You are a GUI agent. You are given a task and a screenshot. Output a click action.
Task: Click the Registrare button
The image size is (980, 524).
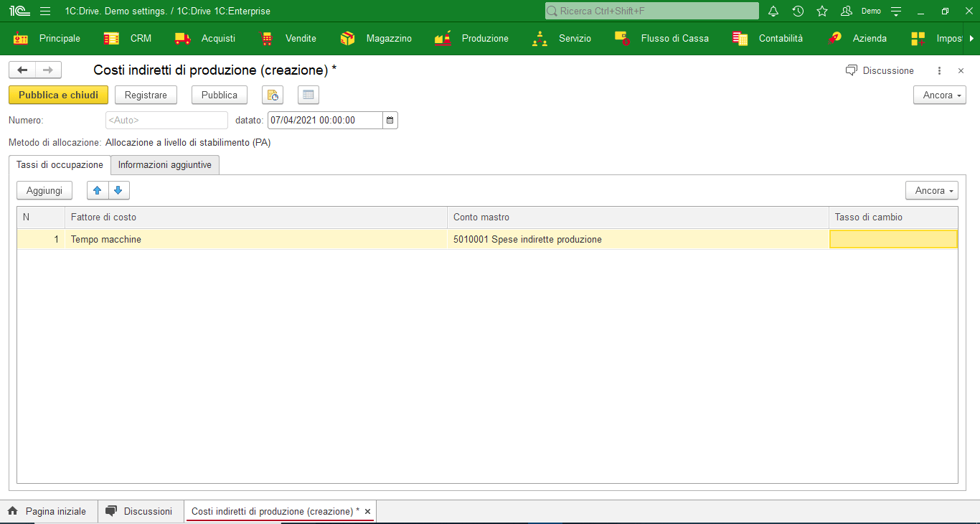pyautogui.click(x=146, y=95)
